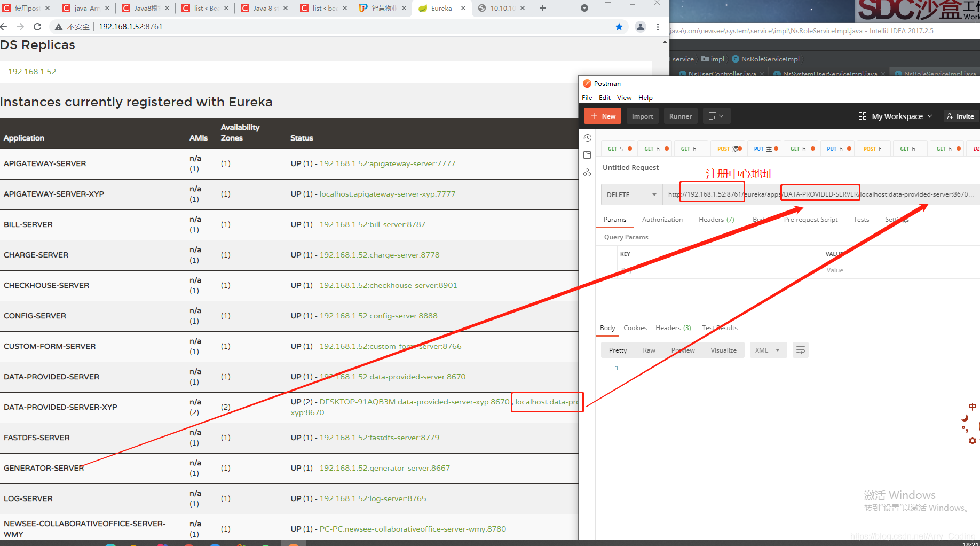Select the Tests request tab
Image resolution: width=980 pixels, height=546 pixels.
pyautogui.click(x=861, y=220)
